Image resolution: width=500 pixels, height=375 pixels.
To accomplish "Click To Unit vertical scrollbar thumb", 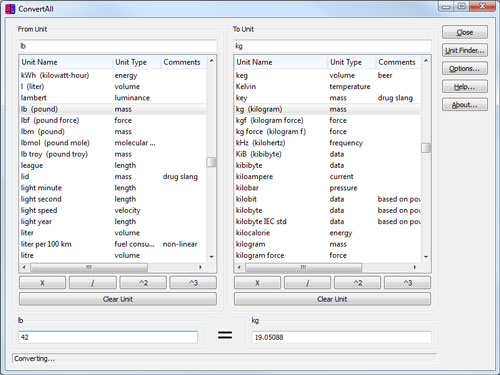I will pos(426,148).
